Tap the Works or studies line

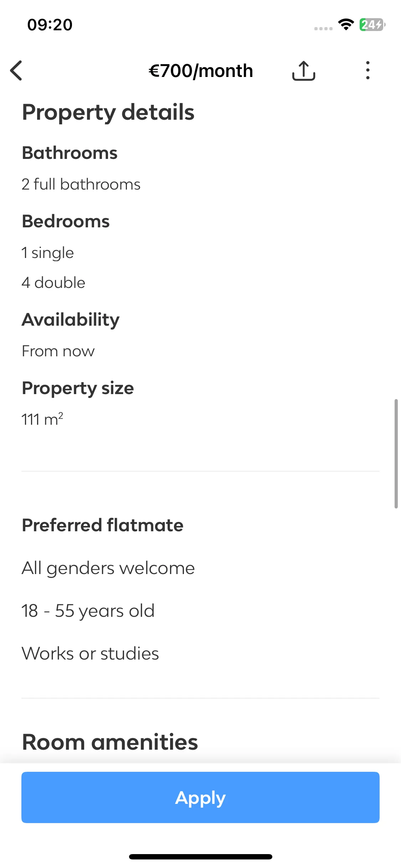click(x=90, y=653)
